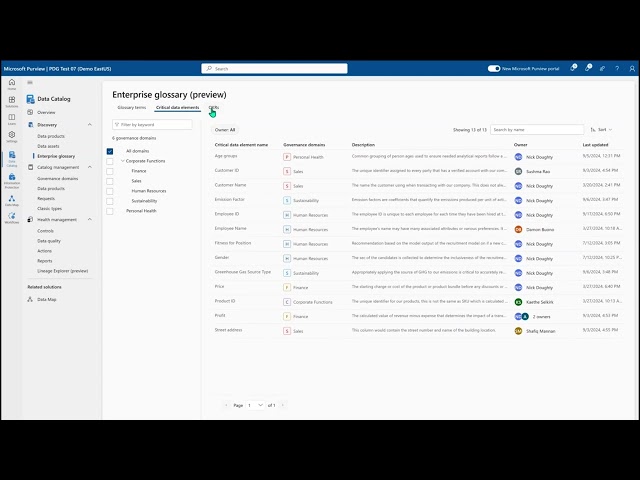
Task: Open first notification icon in header
Action: [x=573, y=68]
